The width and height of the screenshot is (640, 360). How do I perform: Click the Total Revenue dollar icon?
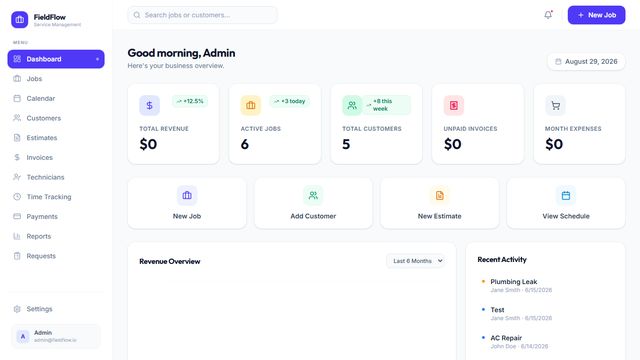[149, 105]
